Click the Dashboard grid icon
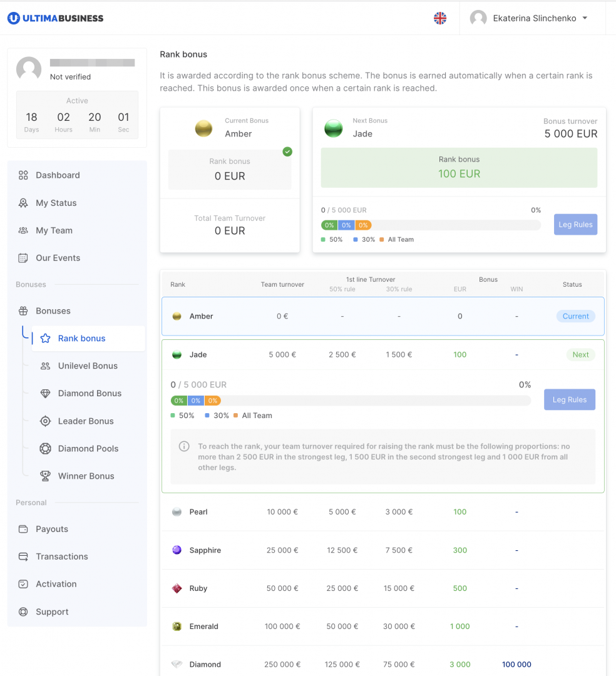This screenshot has height=676, width=616. click(23, 175)
